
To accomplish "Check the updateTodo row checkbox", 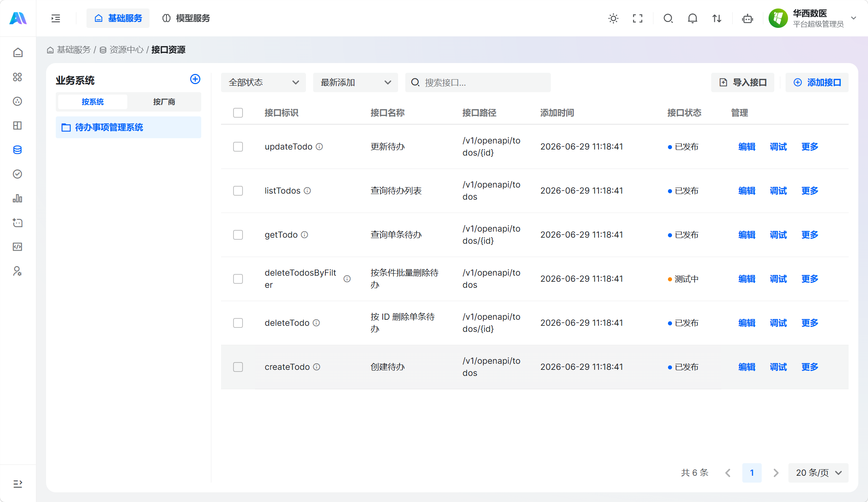I will pyautogui.click(x=238, y=147).
